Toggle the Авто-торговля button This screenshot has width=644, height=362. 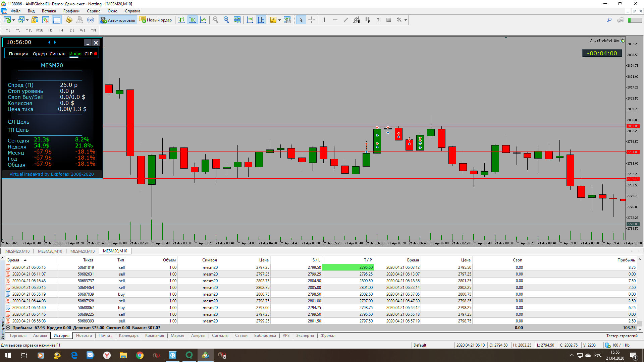[118, 20]
